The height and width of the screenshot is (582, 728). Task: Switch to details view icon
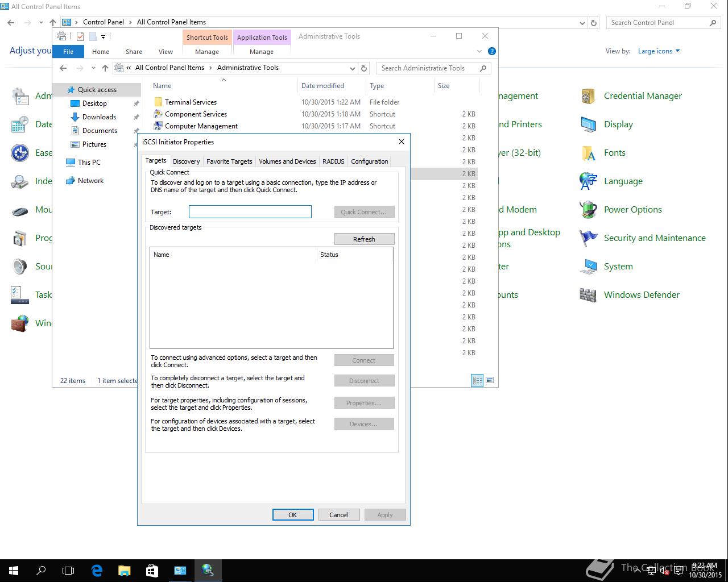pos(477,380)
